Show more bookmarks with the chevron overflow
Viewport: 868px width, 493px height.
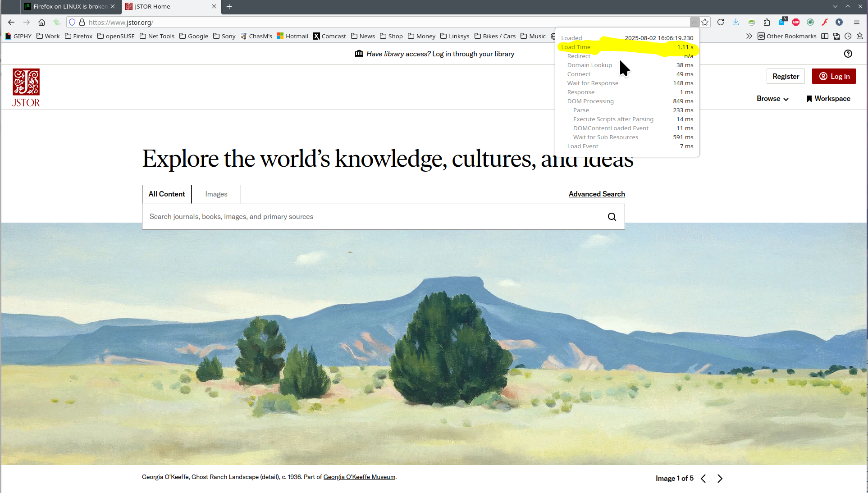pyautogui.click(x=749, y=36)
